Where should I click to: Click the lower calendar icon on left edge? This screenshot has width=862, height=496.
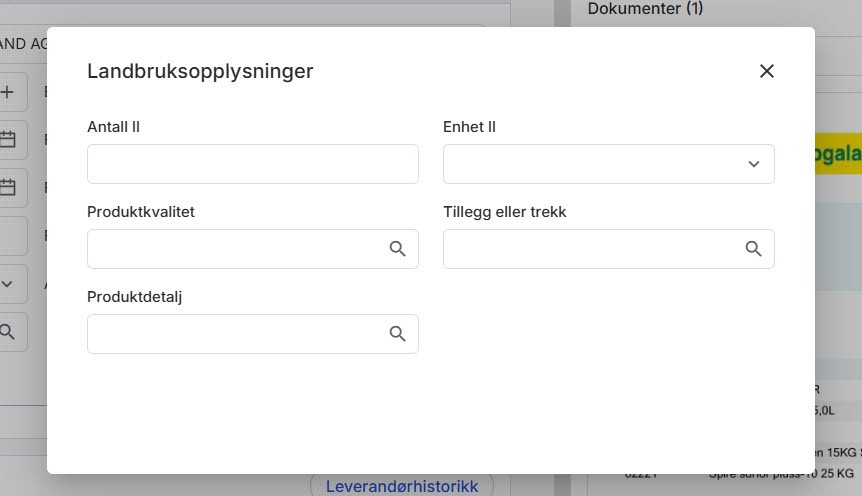point(8,187)
